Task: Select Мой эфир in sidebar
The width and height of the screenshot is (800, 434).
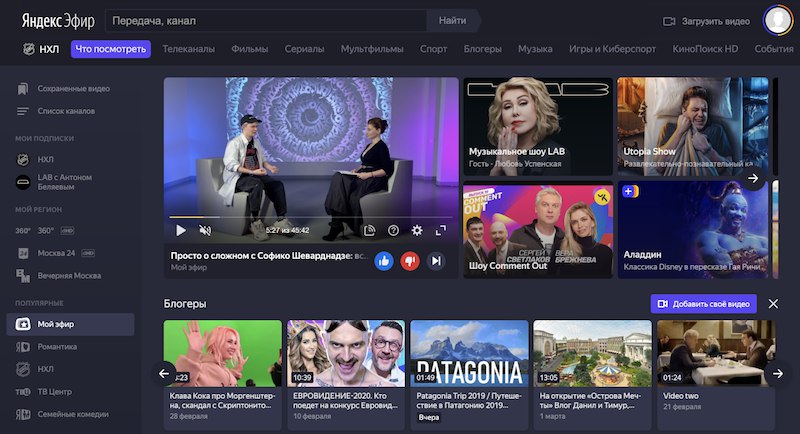Action: click(70, 324)
